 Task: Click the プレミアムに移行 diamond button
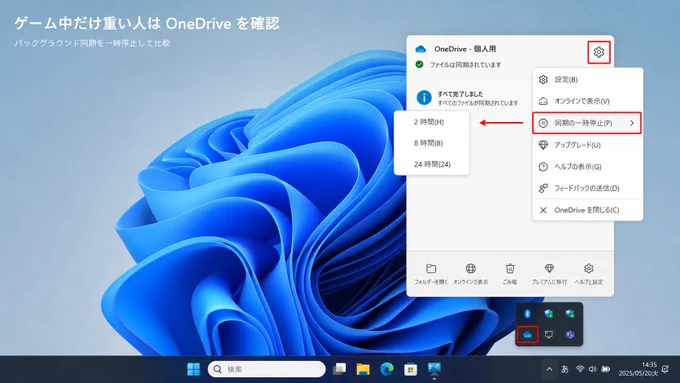coord(549,274)
